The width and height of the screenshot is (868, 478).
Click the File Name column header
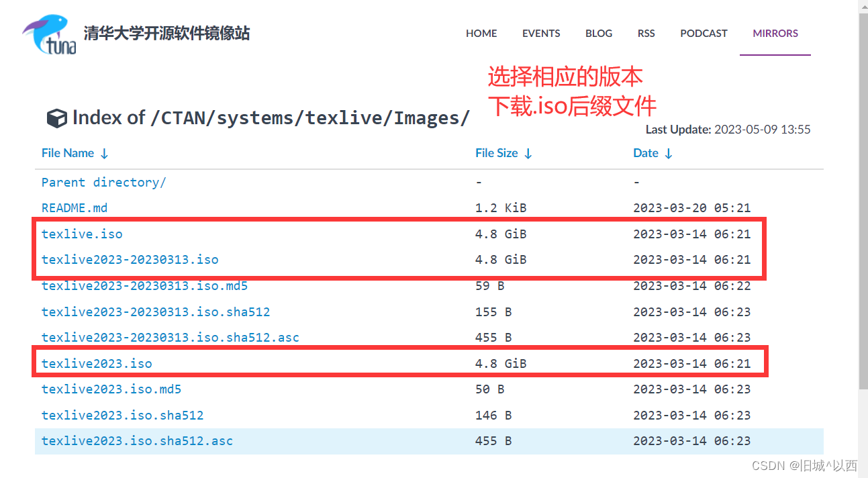[68, 153]
